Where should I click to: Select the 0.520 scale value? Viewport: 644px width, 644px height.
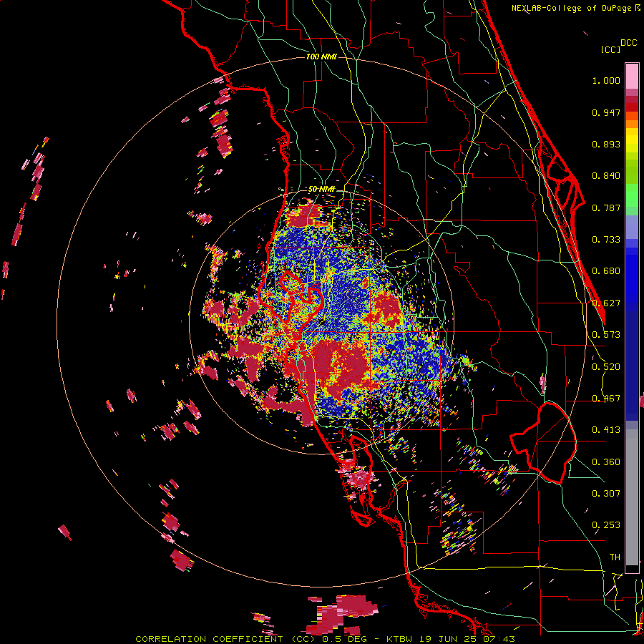click(x=606, y=367)
